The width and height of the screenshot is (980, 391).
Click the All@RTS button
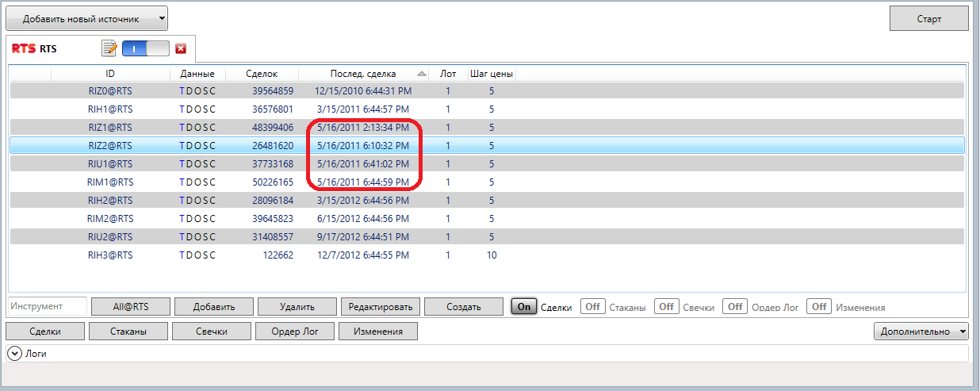130,307
